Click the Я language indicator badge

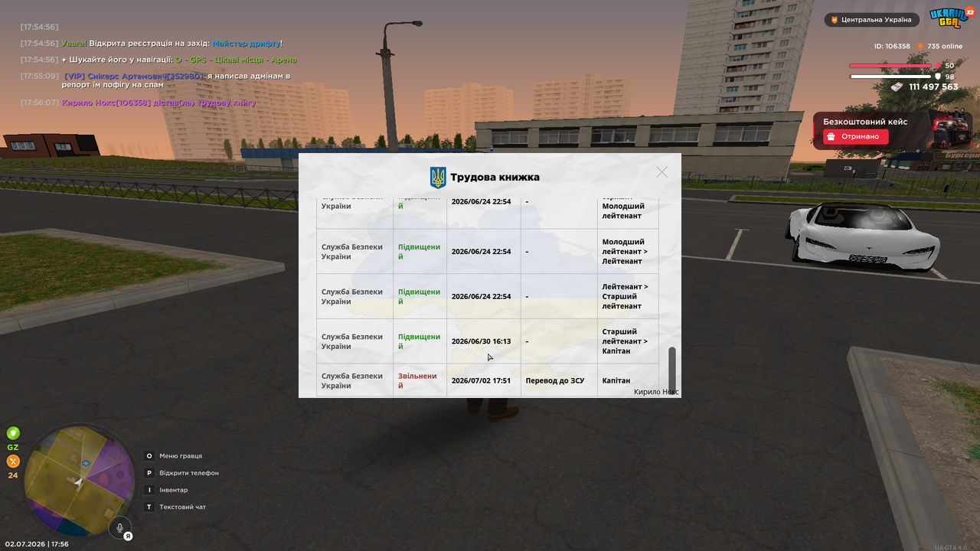(x=129, y=536)
